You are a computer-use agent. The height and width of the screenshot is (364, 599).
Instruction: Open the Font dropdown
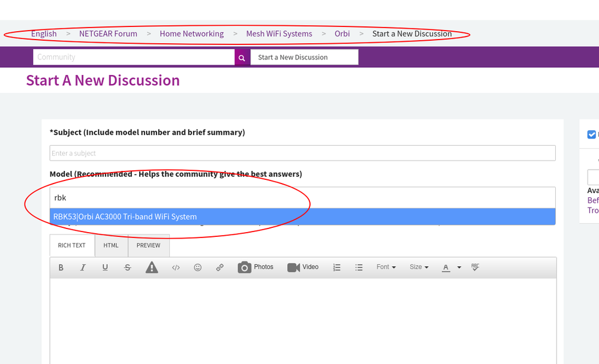coord(386,267)
